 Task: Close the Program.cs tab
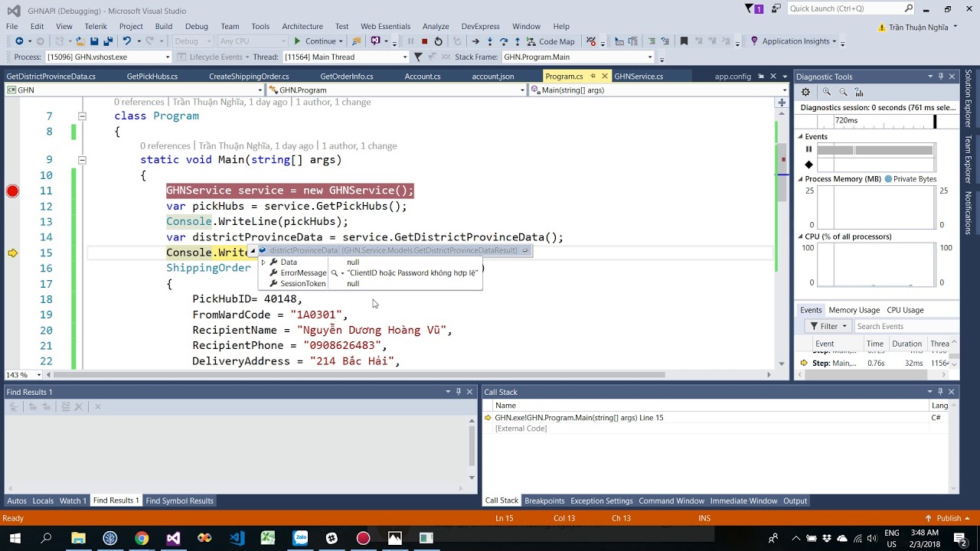click(x=605, y=77)
